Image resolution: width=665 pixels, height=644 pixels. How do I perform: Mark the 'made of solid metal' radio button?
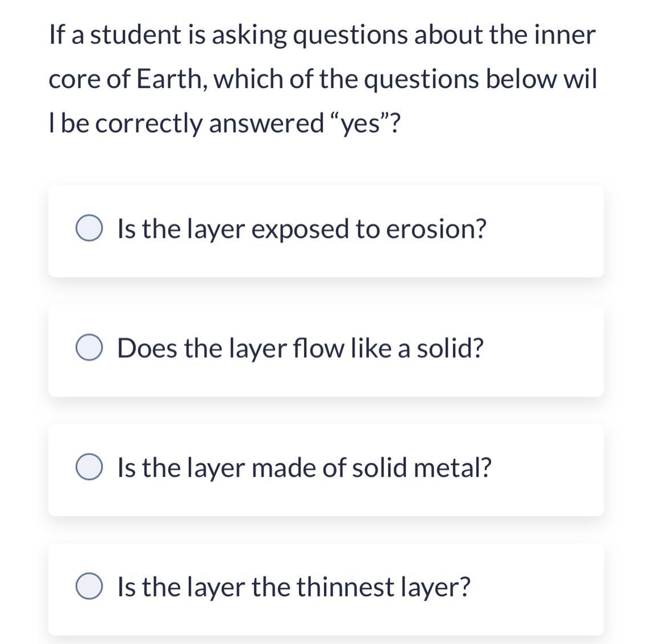pyautogui.click(x=89, y=467)
